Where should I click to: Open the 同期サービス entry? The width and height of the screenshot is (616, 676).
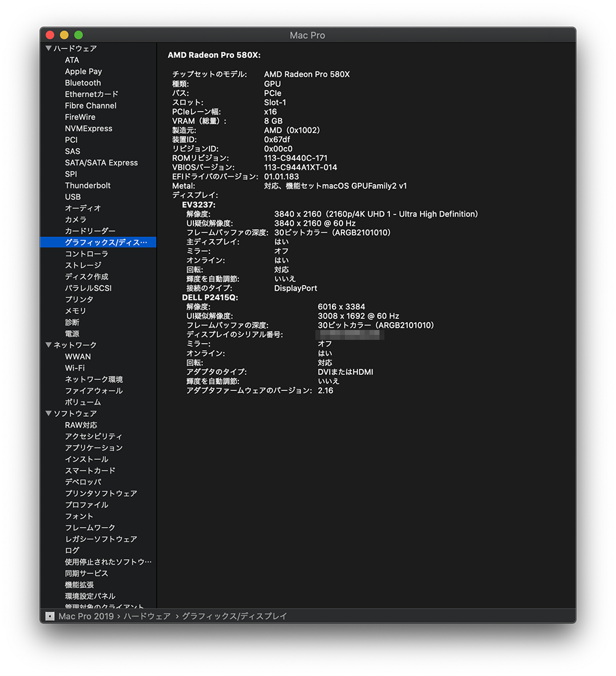pyautogui.click(x=86, y=573)
